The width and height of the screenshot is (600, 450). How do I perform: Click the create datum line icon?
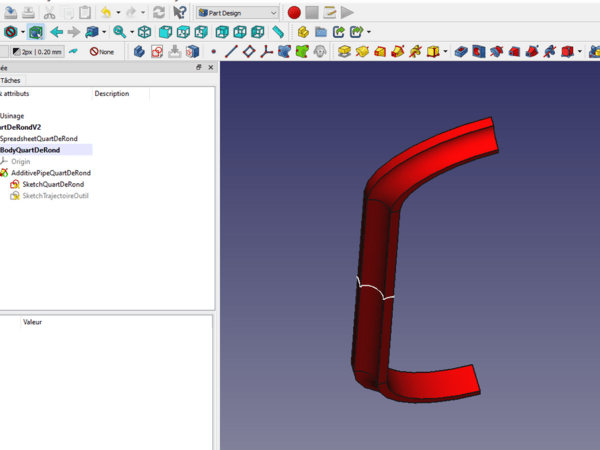point(231,51)
